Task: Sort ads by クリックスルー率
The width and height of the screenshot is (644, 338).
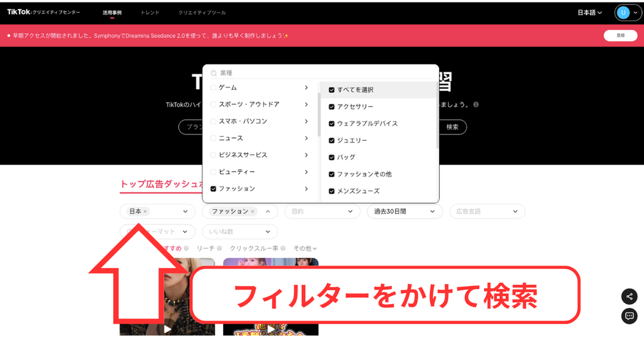Action: 254,248
